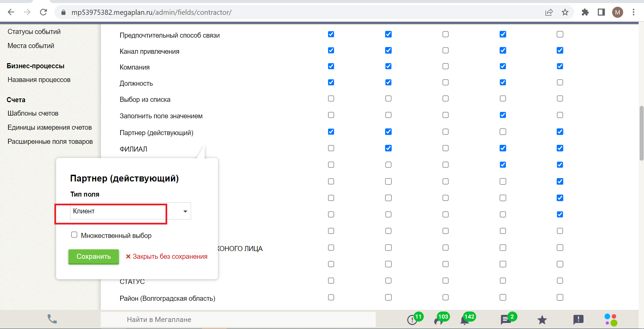Click the Клиент field type selection

point(130,211)
